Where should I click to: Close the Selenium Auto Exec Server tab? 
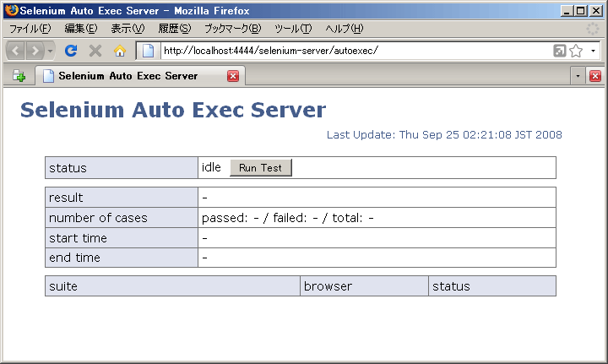[233, 76]
